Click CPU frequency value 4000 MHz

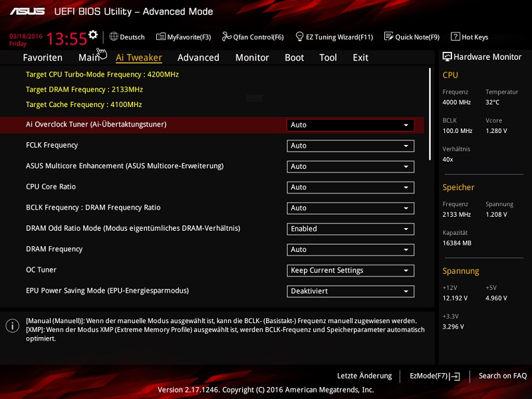point(456,102)
